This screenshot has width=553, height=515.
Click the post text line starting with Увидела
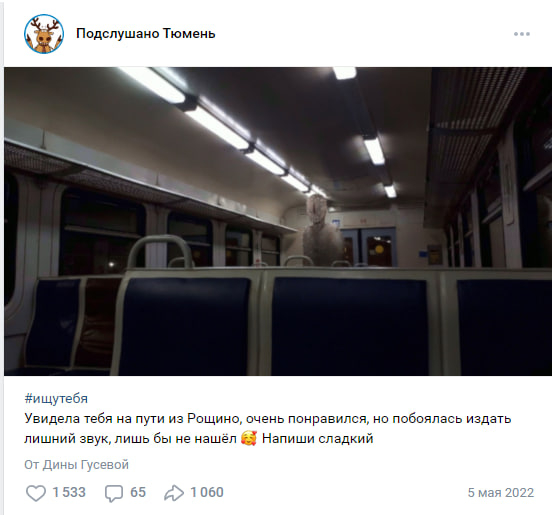tap(268, 418)
